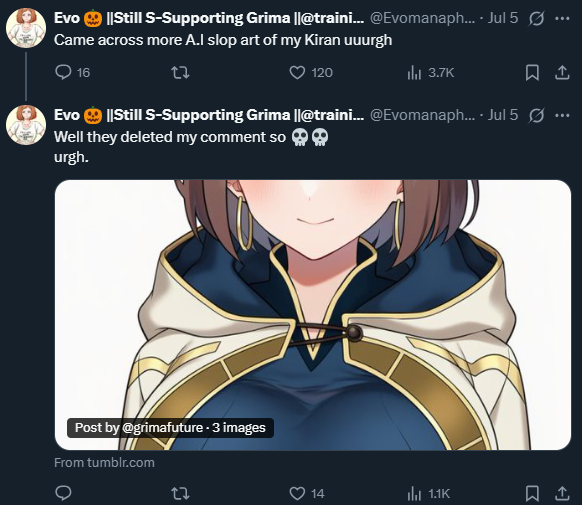The height and width of the screenshot is (505, 582).
Task: Repost the first tweet about A.I slop art
Action: pos(180,72)
